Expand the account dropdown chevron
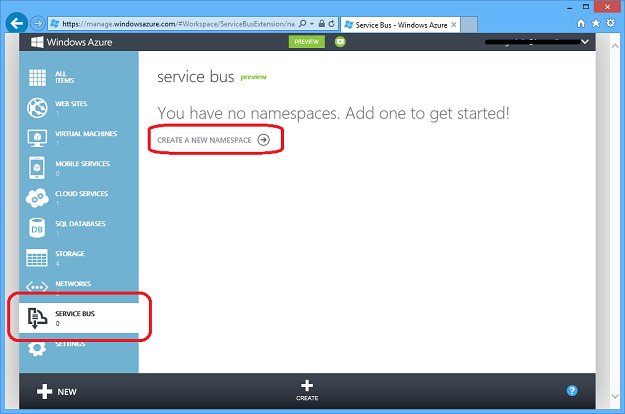This screenshot has height=414, width=625. tap(585, 42)
